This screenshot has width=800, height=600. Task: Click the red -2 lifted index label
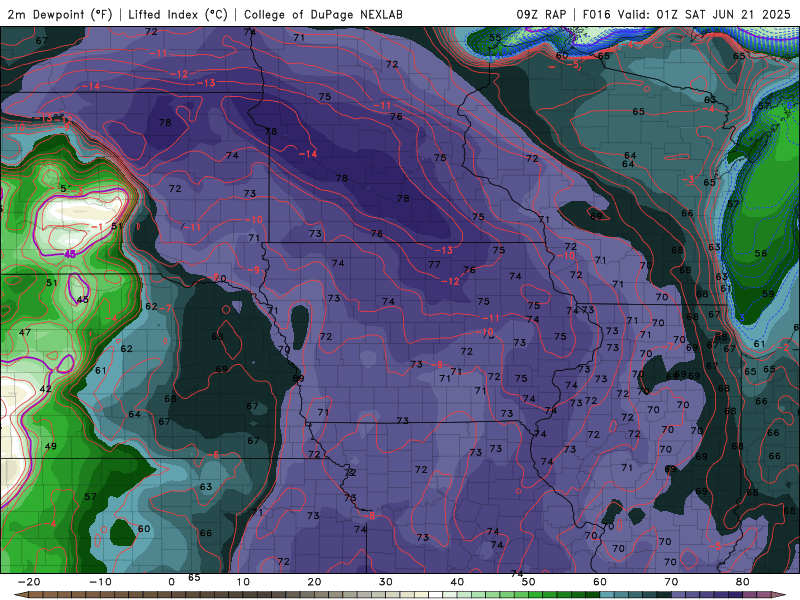pos(783,347)
